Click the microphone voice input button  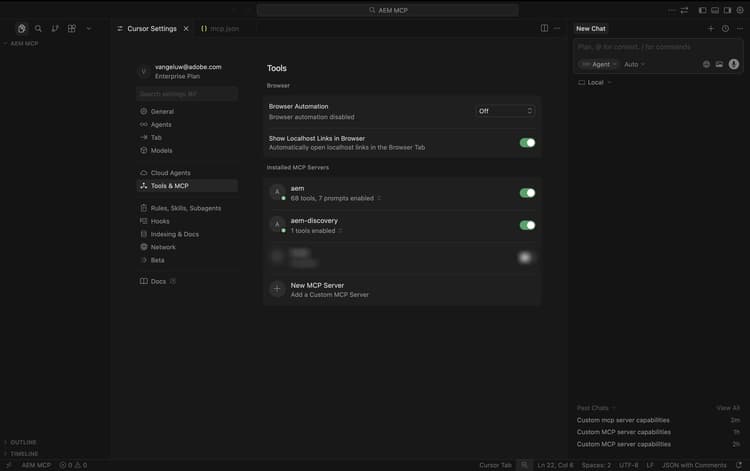pyautogui.click(x=734, y=64)
